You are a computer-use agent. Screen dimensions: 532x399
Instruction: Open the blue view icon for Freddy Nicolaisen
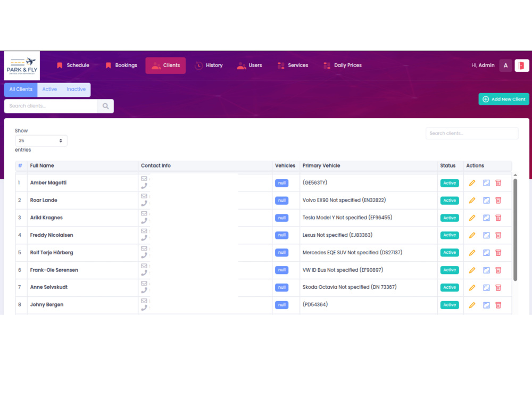tap(487, 236)
